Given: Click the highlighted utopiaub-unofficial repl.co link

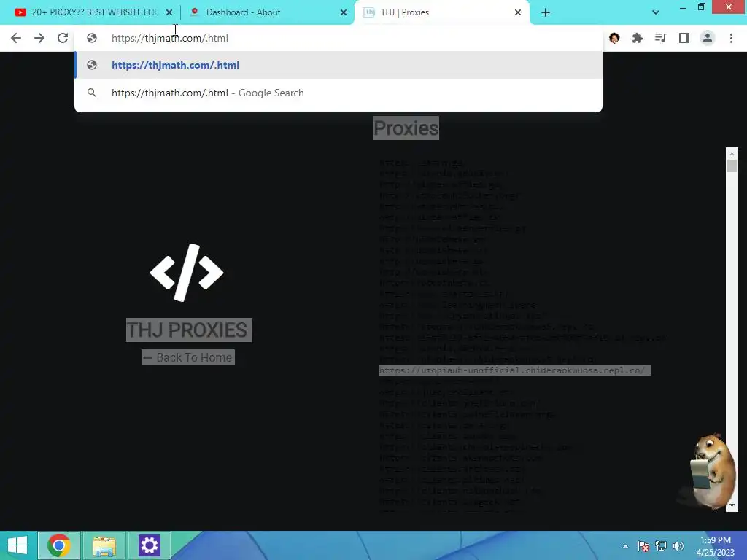Looking at the screenshot, I should [514, 370].
